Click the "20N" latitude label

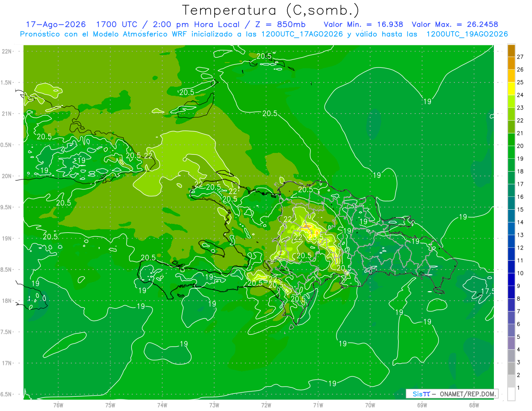(x=7, y=176)
